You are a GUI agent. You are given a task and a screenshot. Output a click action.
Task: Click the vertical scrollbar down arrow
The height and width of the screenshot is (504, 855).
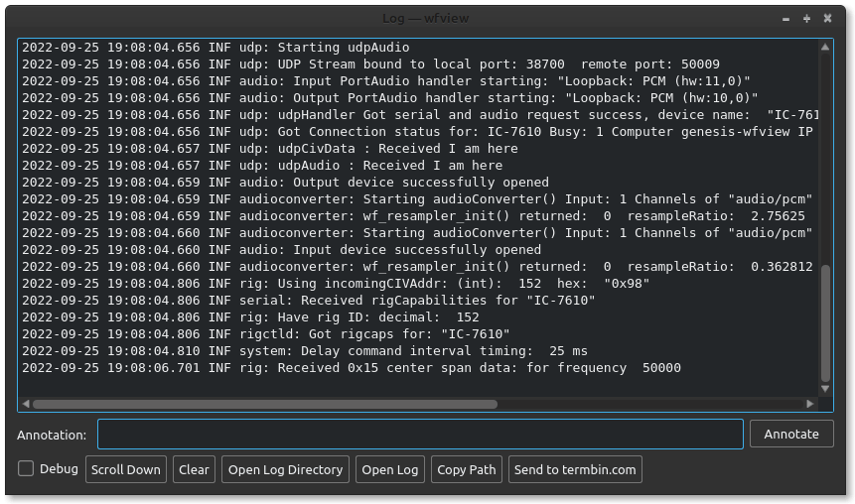(x=825, y=389)
